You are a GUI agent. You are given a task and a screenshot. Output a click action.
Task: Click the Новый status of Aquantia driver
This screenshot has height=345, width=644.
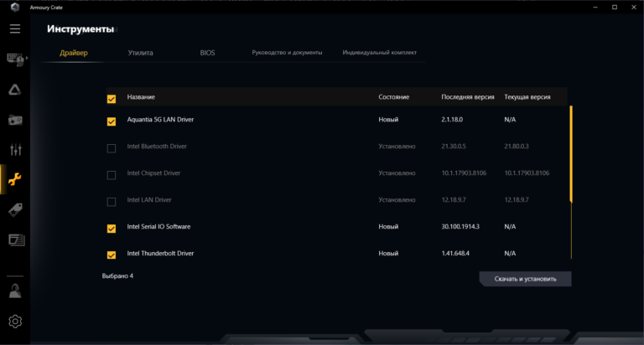tap(388, 120)
